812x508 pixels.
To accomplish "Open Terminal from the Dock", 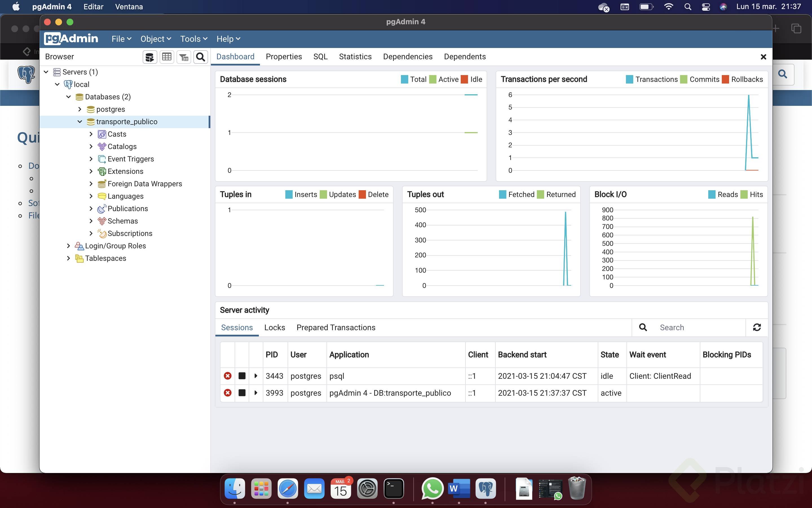I will (394, 489).
